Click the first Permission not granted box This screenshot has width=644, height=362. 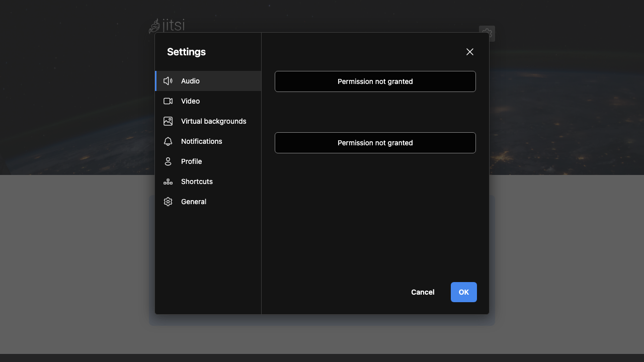(375, 81)
